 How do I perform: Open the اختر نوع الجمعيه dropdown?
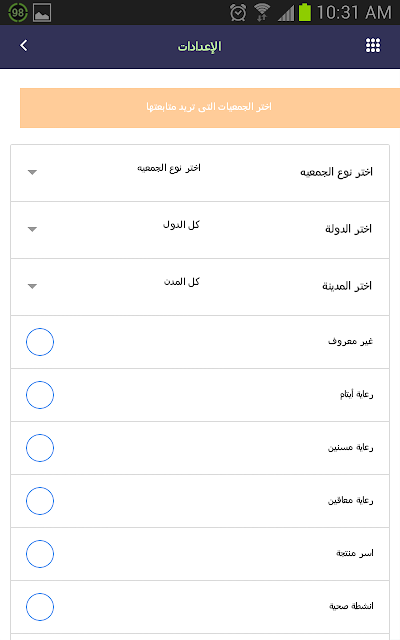[114, 172]
